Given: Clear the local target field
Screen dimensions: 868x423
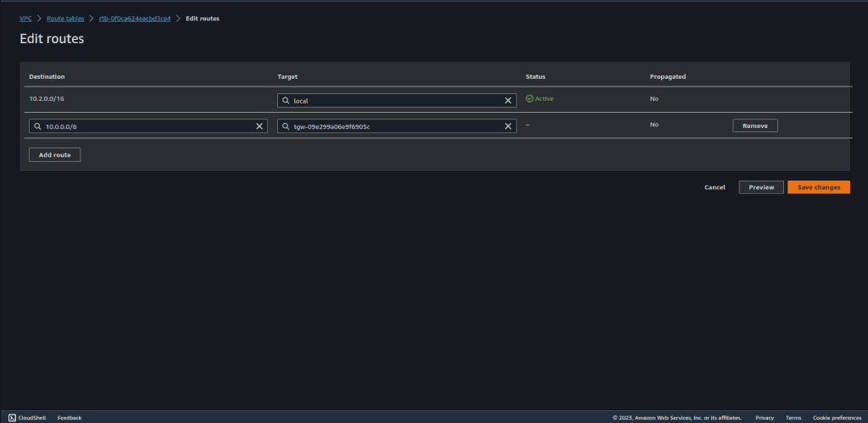Looking at the screenshot, I should (508, 100).
